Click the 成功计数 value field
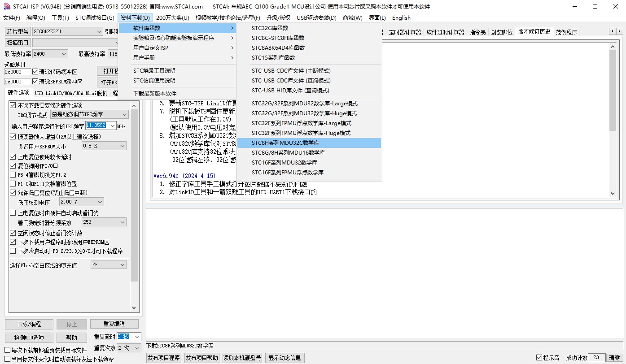This screenshot has height=364, width=626. pyautogui.click(x=596, y=358)
